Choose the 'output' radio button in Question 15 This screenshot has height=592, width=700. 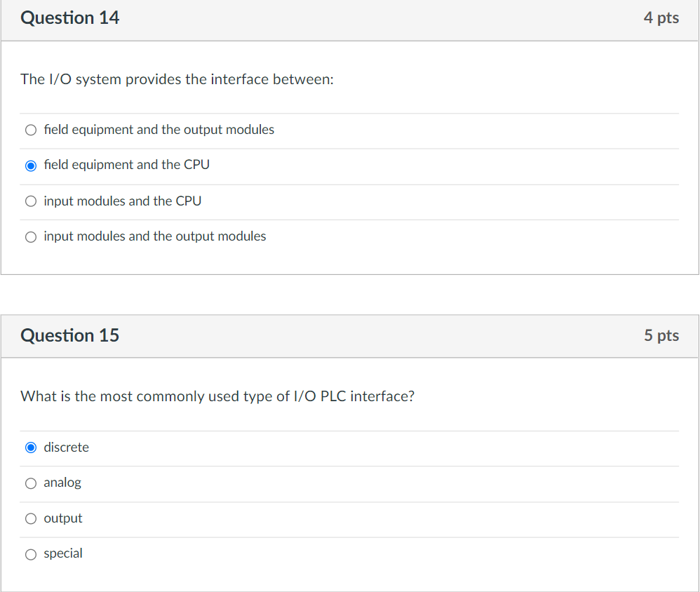click(30, 519)
